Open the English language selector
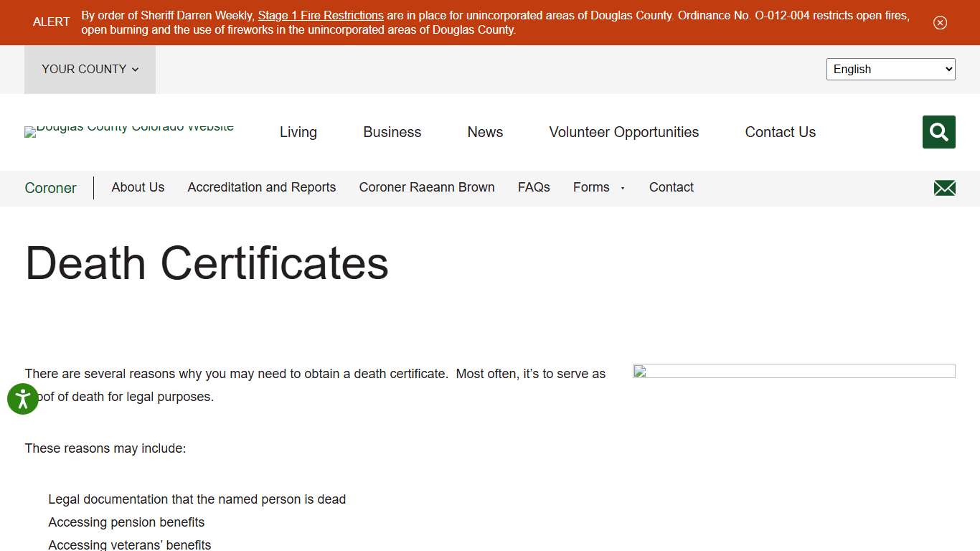 click(x=890, y=69)
